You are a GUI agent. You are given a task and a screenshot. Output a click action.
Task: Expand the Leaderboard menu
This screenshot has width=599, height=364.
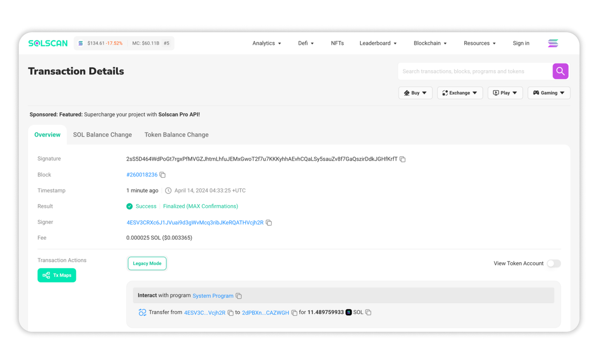point(378,43)
